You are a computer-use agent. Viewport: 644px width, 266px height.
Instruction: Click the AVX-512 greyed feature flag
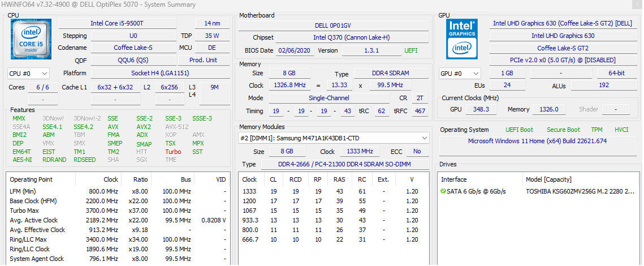click(x=176, y=127)
